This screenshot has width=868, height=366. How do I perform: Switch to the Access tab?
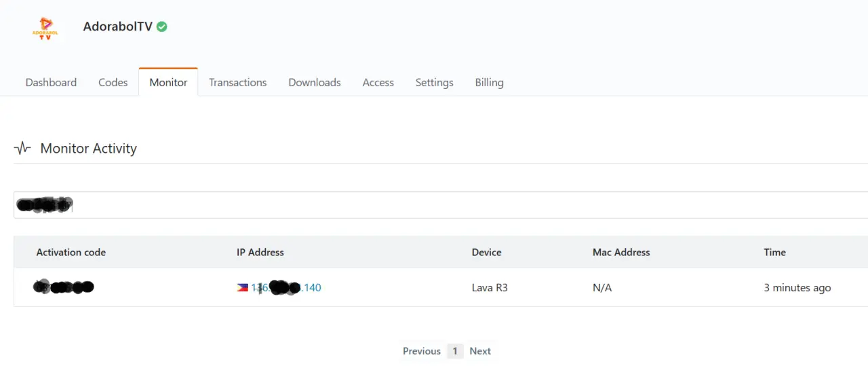tap(378, 82)
